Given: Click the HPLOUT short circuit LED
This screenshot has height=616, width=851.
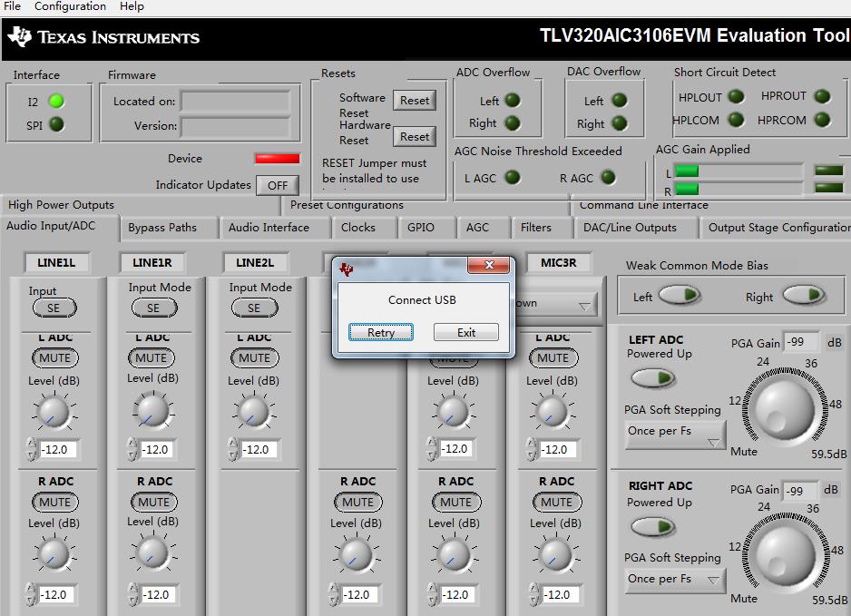Looking at the screenshot, I should coord(736,96).
